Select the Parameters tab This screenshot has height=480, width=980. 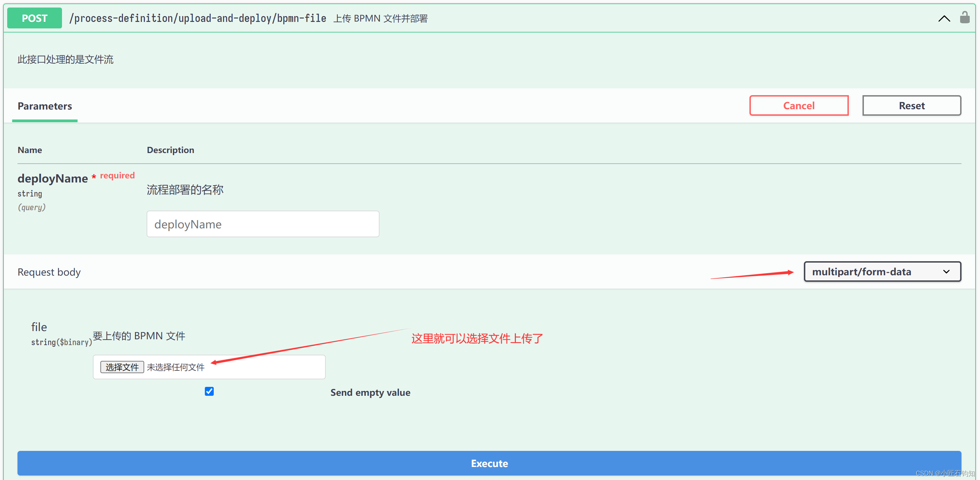[x=45, y=106]
